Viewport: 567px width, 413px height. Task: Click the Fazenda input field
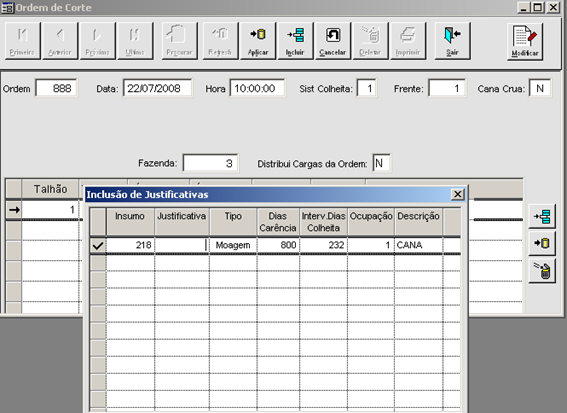[210, 163]
